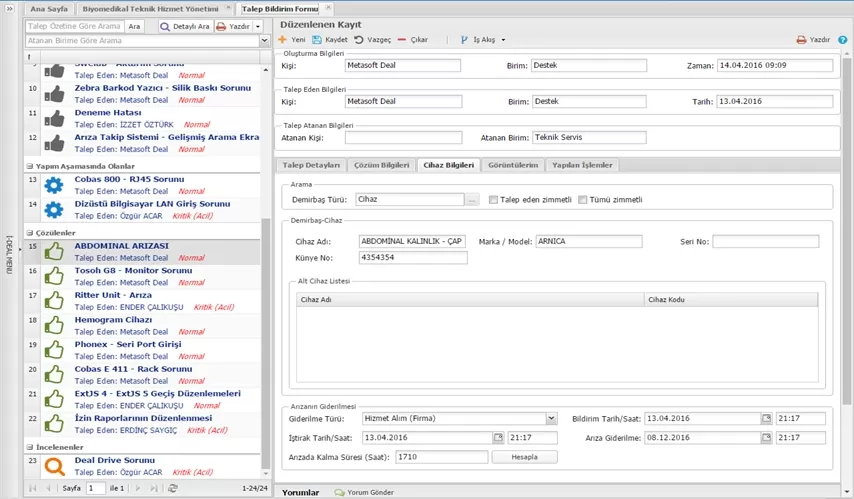Remove the record using the Çıkar icon
This screenshot has width=854, height=499.
[x=402, y=40]
